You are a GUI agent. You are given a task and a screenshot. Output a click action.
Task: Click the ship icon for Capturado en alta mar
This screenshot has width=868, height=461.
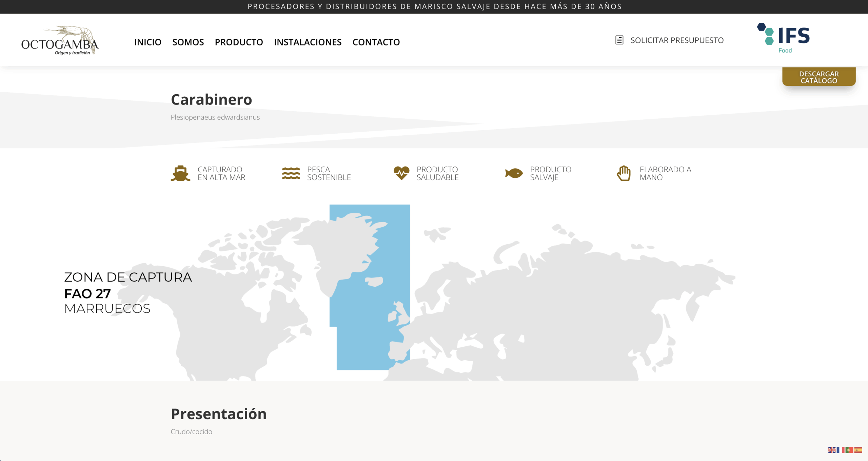tap(180, 173)
